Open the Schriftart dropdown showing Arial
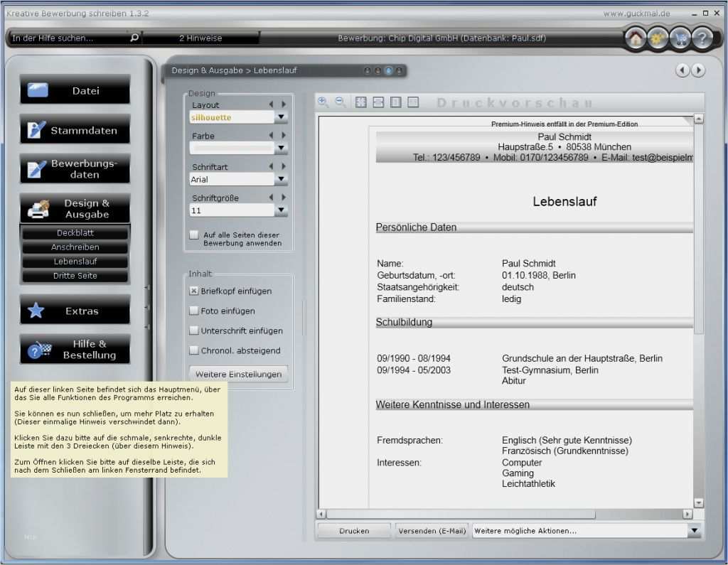 coord(280,179)
